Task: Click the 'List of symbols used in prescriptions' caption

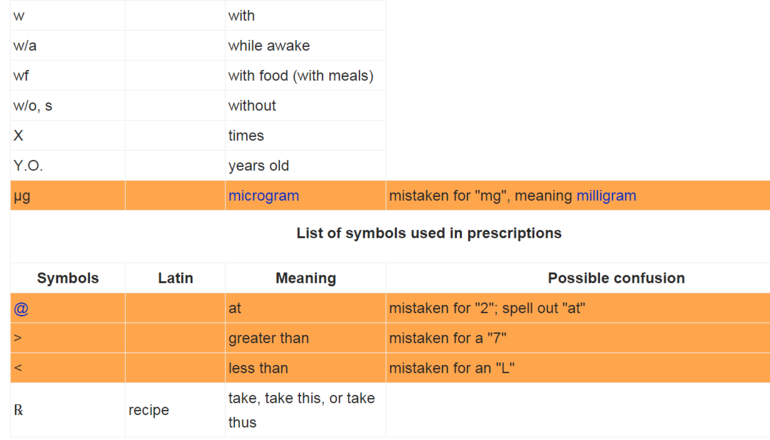Action: coord(429,233)
